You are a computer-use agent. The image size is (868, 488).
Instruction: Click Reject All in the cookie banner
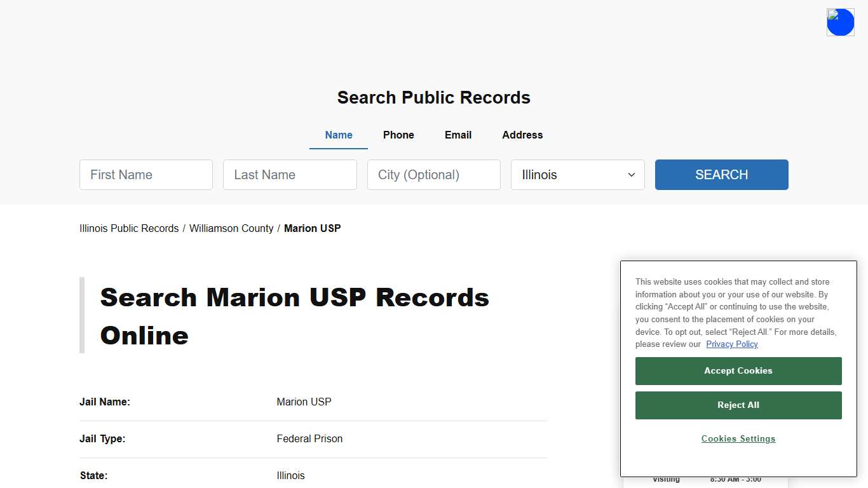(x=738, y=405)
